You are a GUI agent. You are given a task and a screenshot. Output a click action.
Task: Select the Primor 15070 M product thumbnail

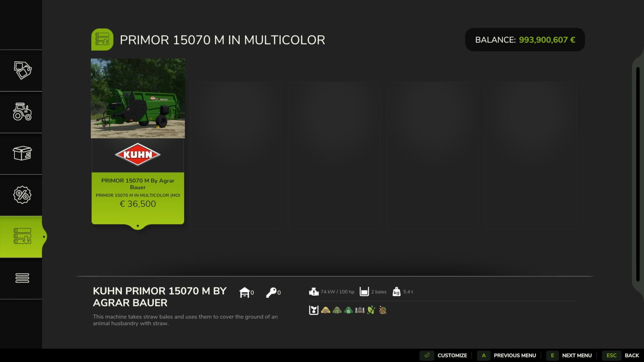(138, 98)
